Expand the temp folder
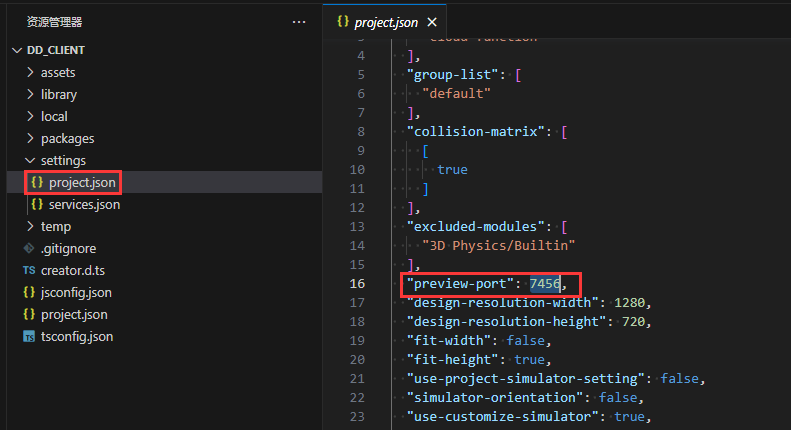Screen dimensions: 791x430 (x=30, y=226)
